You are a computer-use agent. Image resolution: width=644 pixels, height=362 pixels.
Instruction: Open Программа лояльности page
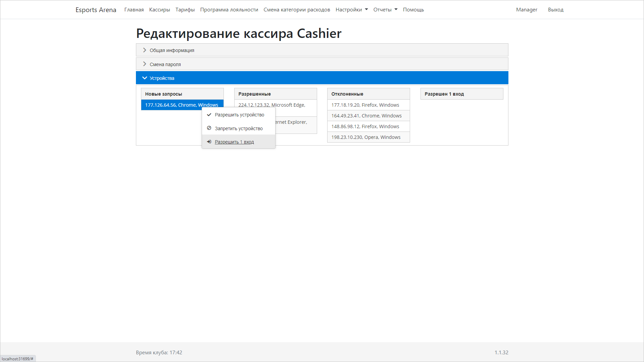(229, 10)
